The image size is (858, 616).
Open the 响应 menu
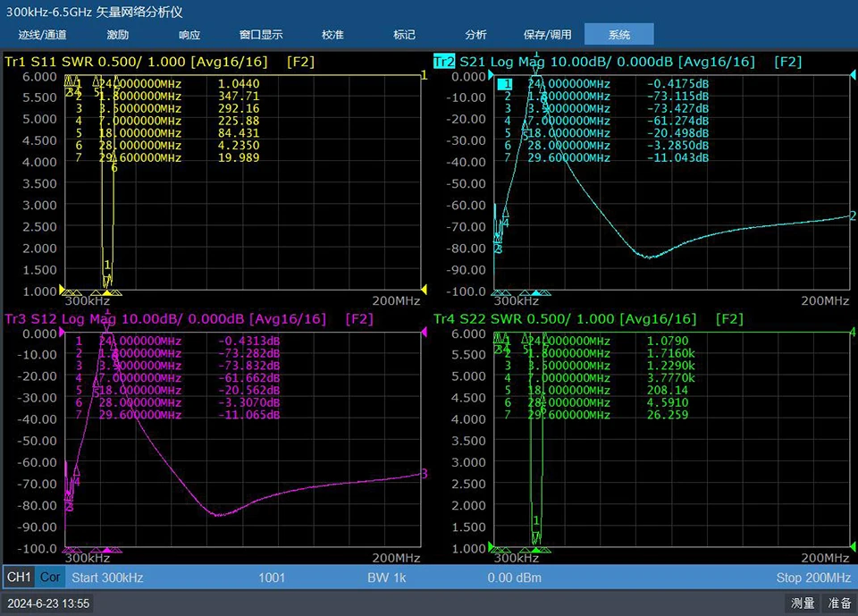189,35
